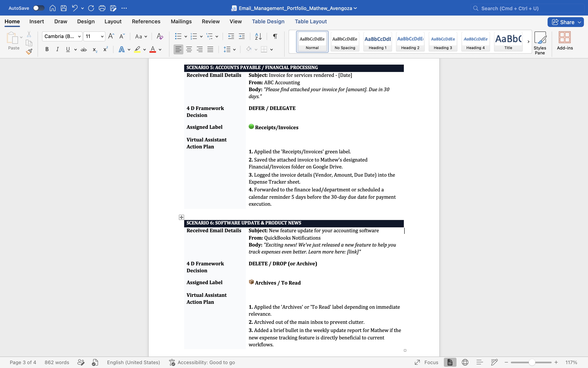Screen dimensions: 588x368
Task: Expand the styles gallery arrow
Action: click(528, 42)
